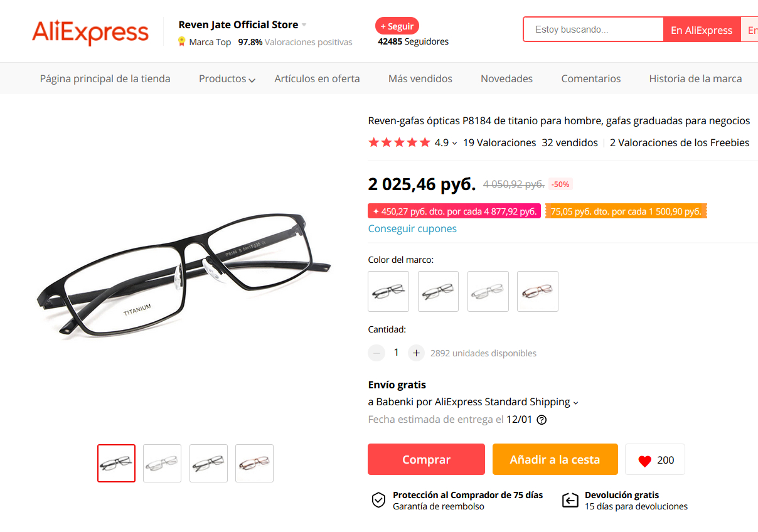Click the delivery date help question icon
The height and width of the screenshot is (532, 758).
coord(542,420)
